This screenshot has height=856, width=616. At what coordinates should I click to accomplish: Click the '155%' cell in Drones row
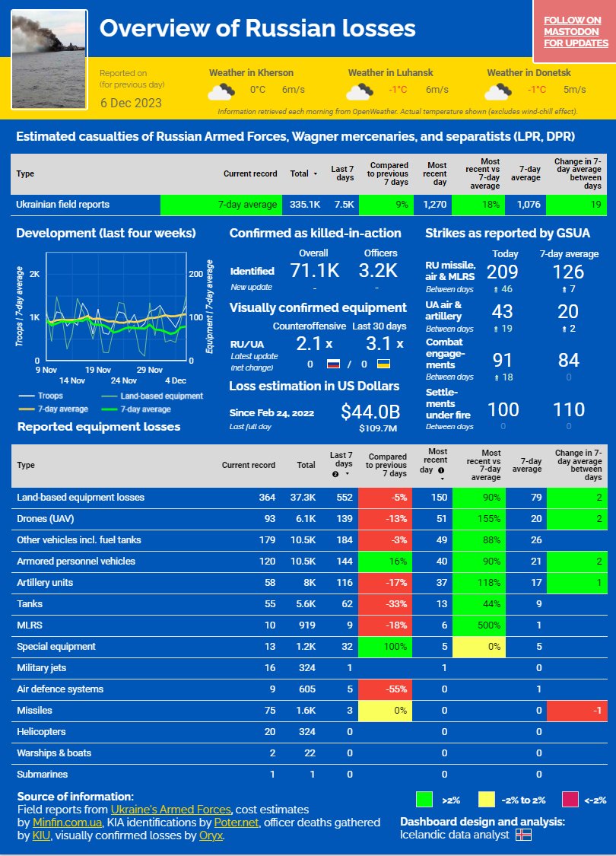[480, 519]
